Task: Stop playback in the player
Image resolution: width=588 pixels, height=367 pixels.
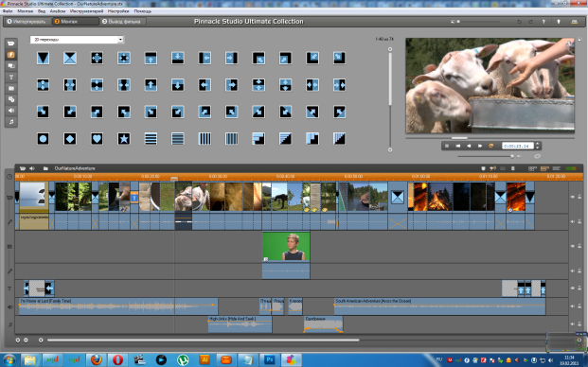Action: click(x=447, y=146)
